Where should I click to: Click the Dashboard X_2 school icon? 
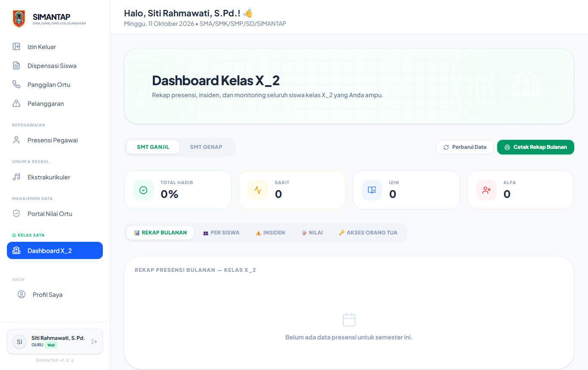[x=16, y=250]
